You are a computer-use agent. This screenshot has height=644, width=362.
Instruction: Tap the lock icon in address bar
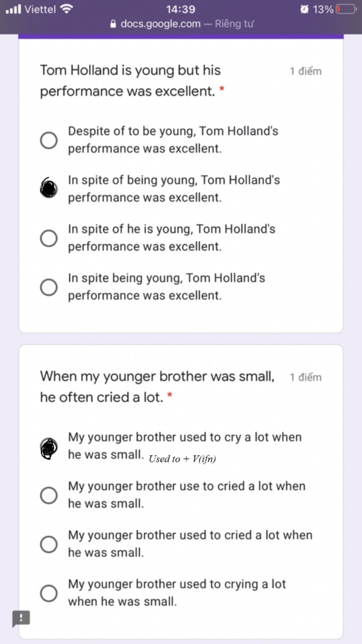click(x=113, y=24)
